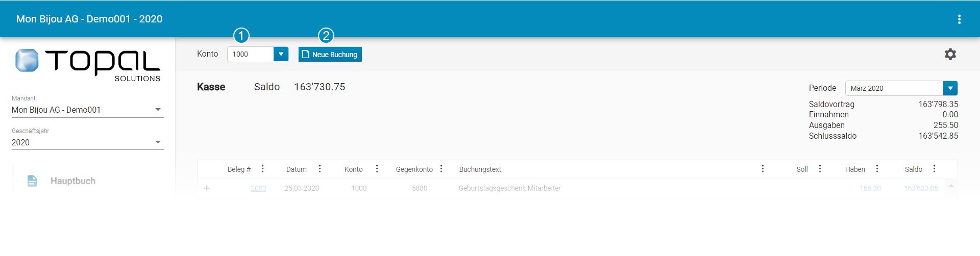Open Saldo column options menu

point(934,169)
